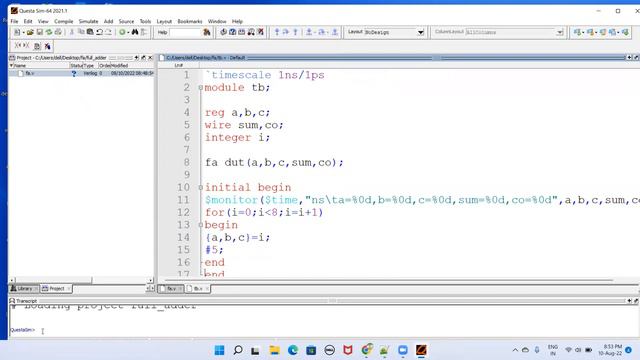Switch to the tb.v editor tab
Viewport: 640px width, 360px height.
pyautogui.click(x=198, y=289)
